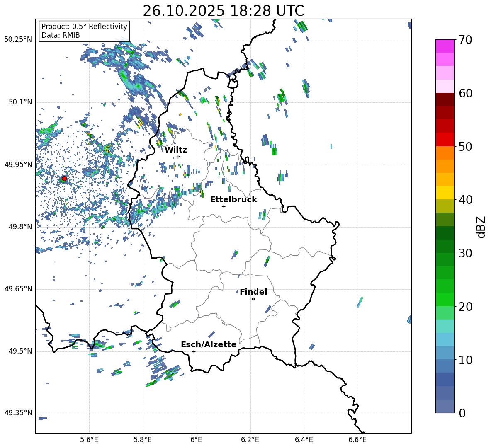Image resolution: width=491 pixels, height=448 pixels.
Task: Select the Findel city label
Action: pyautogui.click(x=253, y=292)
